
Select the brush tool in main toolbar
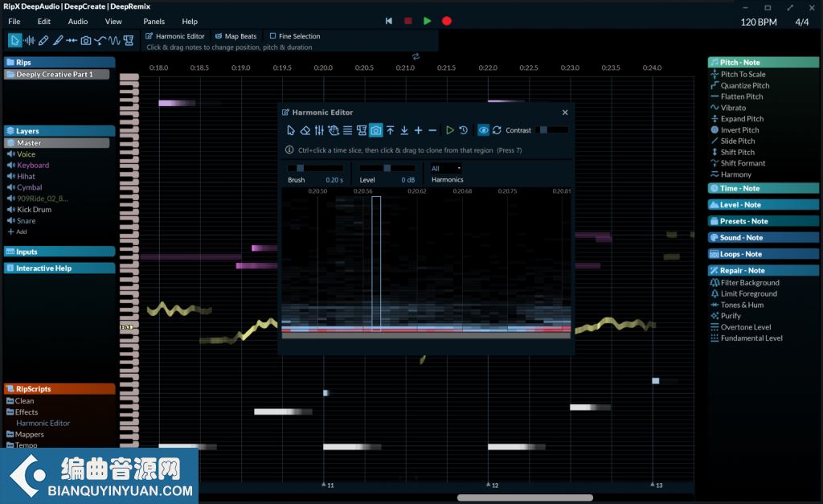(x=58, y=40)
